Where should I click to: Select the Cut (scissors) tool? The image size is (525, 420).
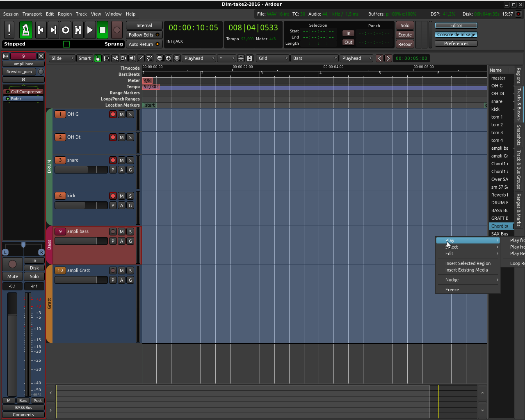(x=115, y=58)
